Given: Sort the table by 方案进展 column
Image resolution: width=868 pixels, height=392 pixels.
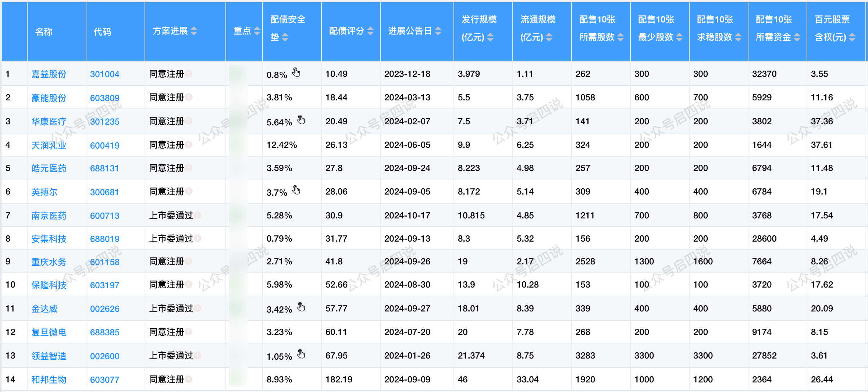Looking at the screenshot, I should coord(194,31).
